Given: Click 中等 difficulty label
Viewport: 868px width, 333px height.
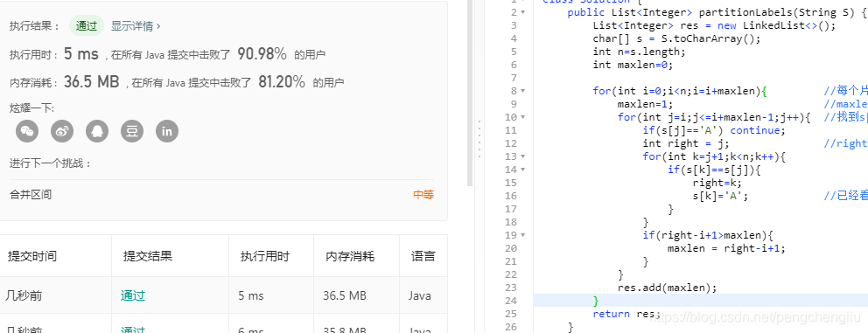Looking at the screenshot, I should pyautogui.click(x=423, y=194).
